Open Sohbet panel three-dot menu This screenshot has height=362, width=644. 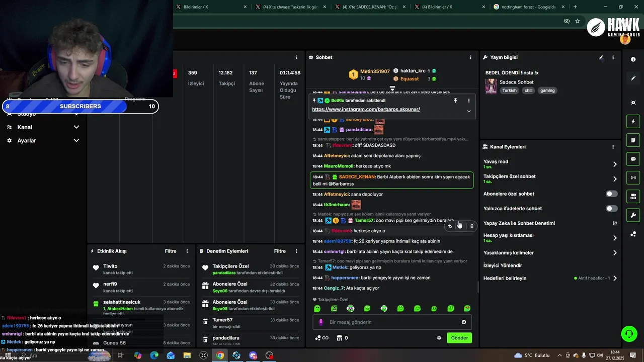470,57
